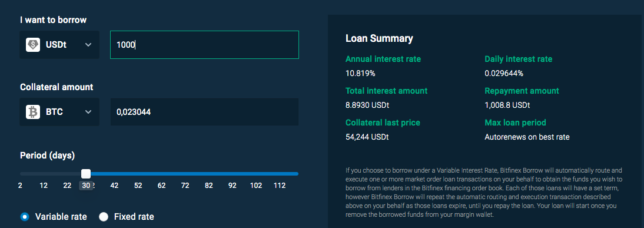The image size is (644, 228).
Task: Click the Autorenews on best rate text
Action: (527, 137)
